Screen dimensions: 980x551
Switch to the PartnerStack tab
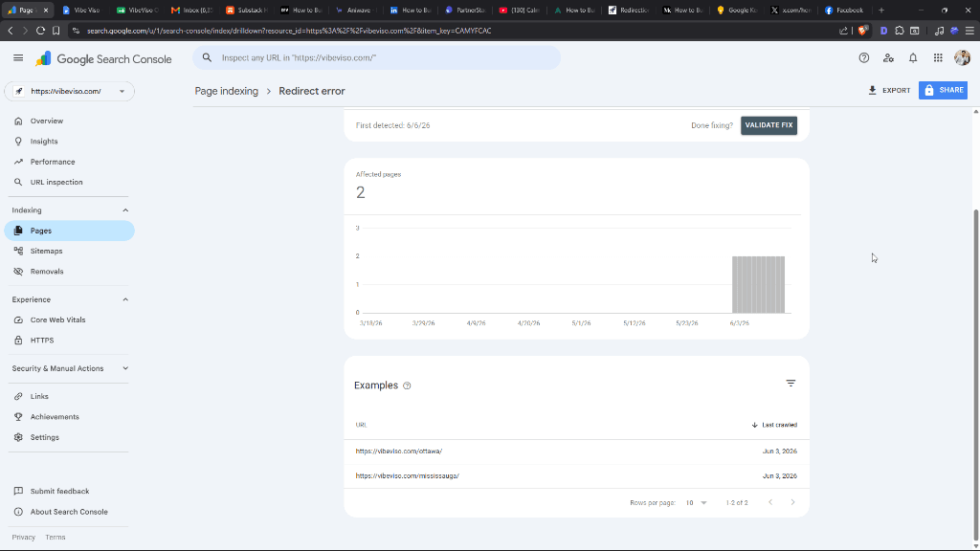[464, 10]
